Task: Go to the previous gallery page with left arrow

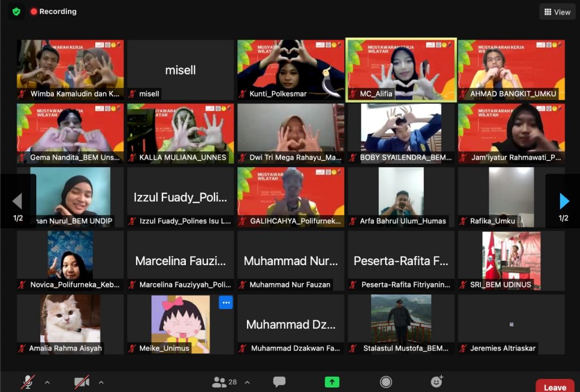Action: pyautogui.click(x=17, y=201)
